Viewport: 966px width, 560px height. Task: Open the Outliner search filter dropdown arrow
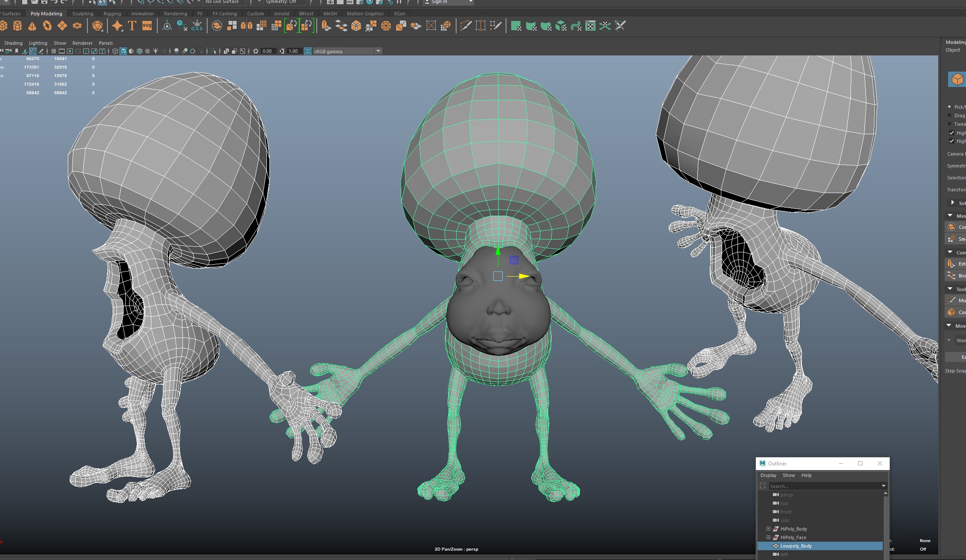884,486
